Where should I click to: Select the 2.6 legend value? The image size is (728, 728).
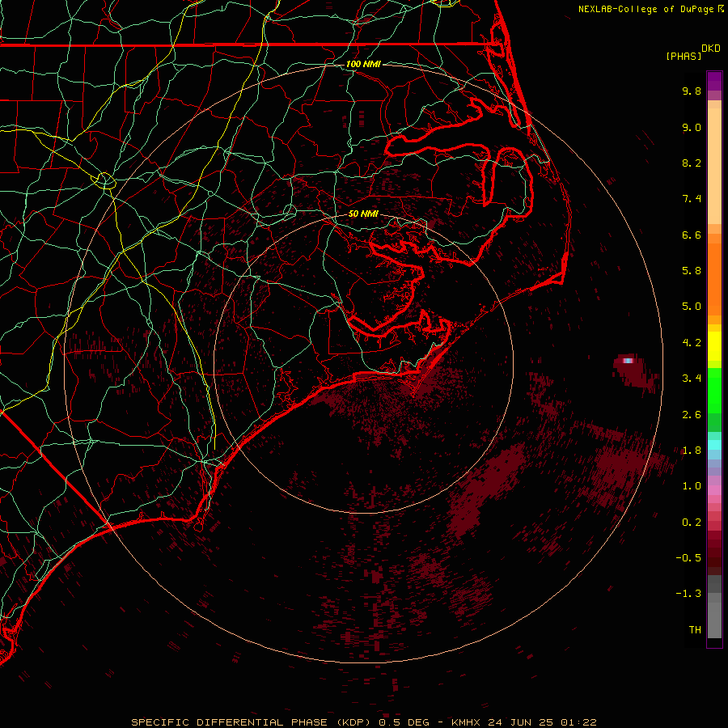692,415
